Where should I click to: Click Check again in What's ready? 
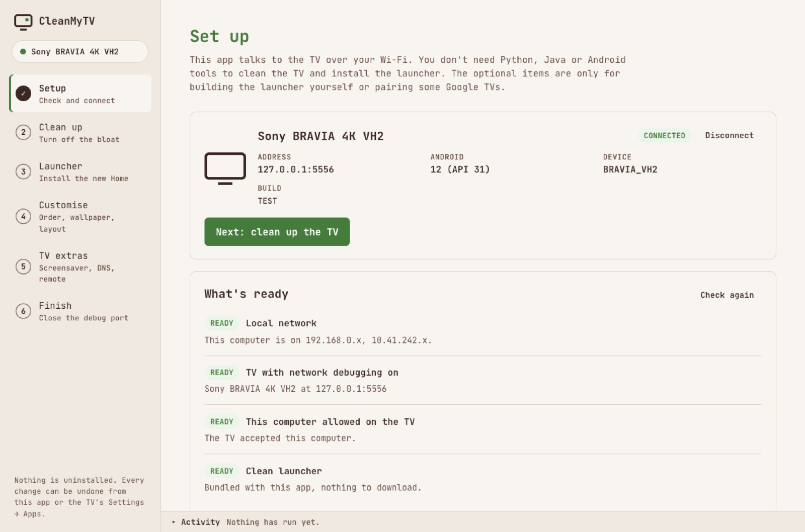click(x=727, y=295)
